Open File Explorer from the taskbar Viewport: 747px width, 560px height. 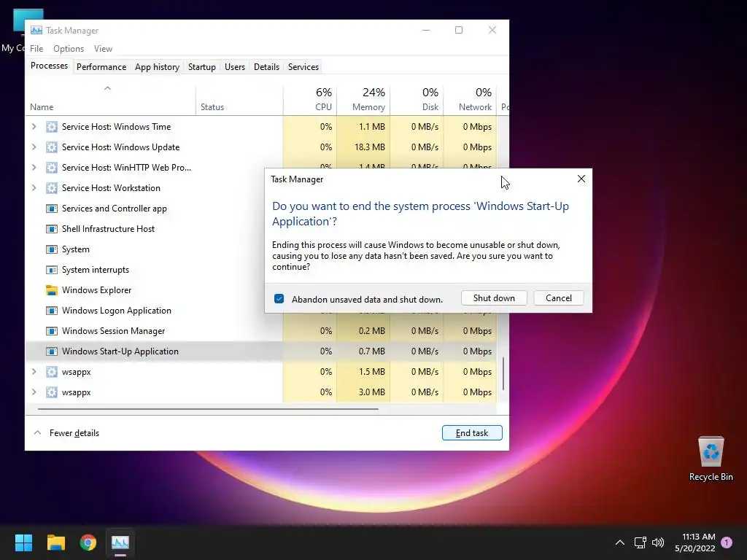55,542
